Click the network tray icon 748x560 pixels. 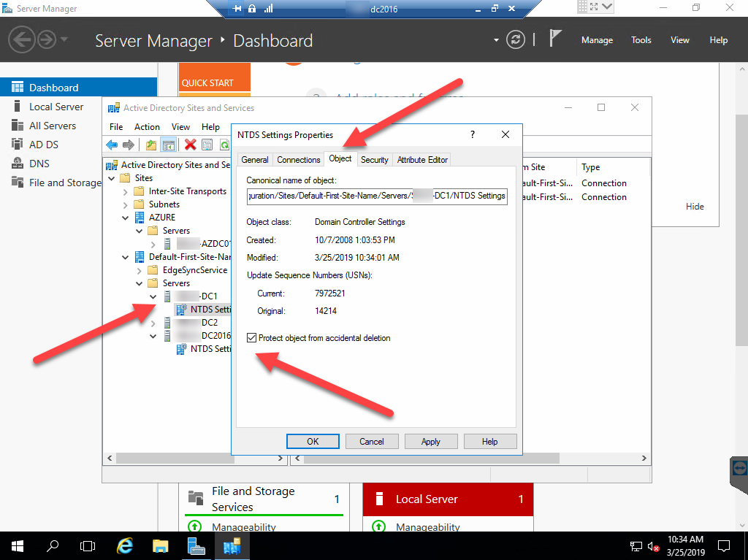coord(636,547)
